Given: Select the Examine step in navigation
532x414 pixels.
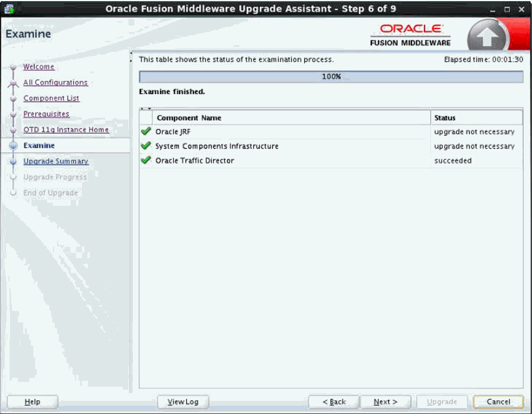Looking at the screenshot, I should point(39,145).
